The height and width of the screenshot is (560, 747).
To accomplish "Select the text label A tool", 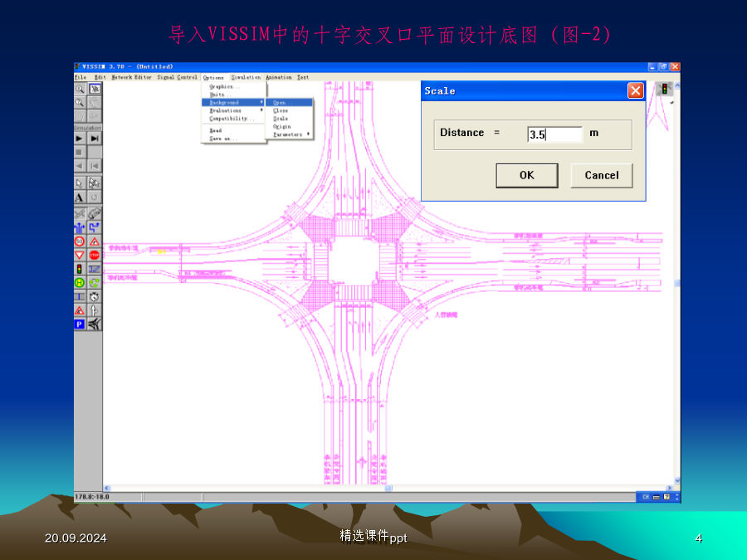I will click(x=80, y=197).
